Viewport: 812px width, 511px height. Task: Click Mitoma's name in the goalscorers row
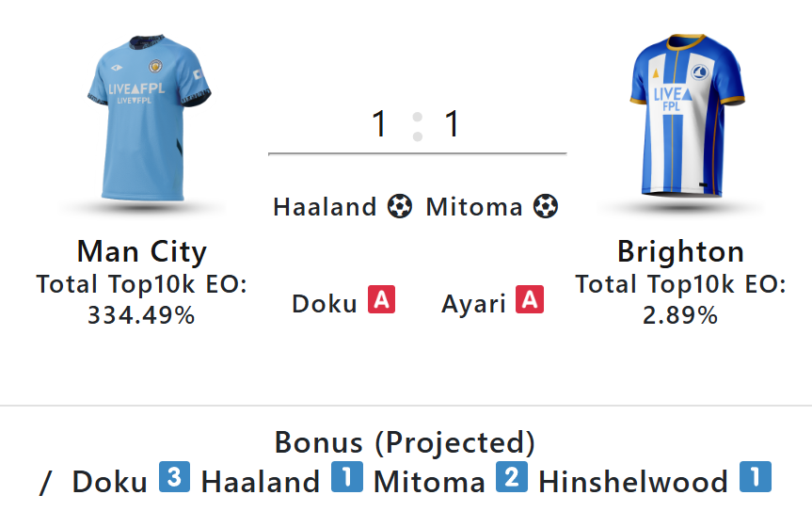474,207
